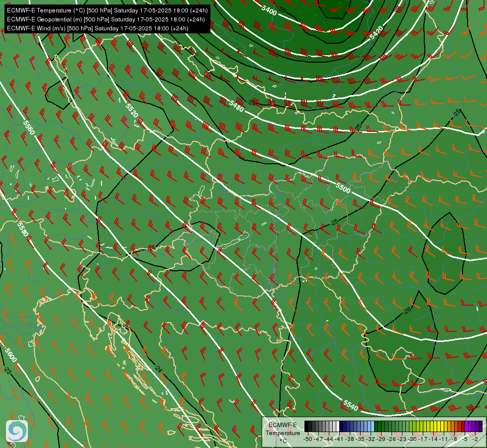This screenshot has height=448, width=487.
Task: Click the -23 isotherm label on the map
Action: [7, 370]
